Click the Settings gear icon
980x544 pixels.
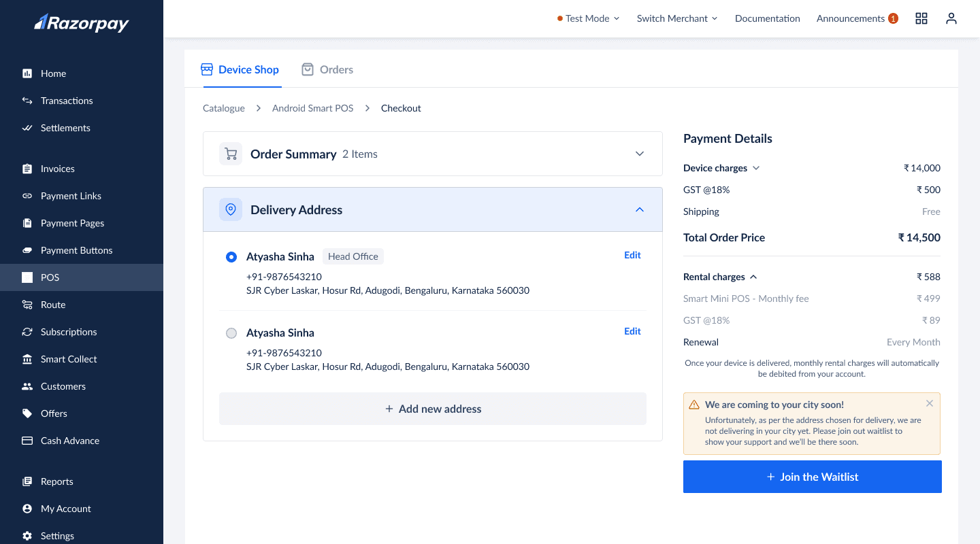(27, 536)
